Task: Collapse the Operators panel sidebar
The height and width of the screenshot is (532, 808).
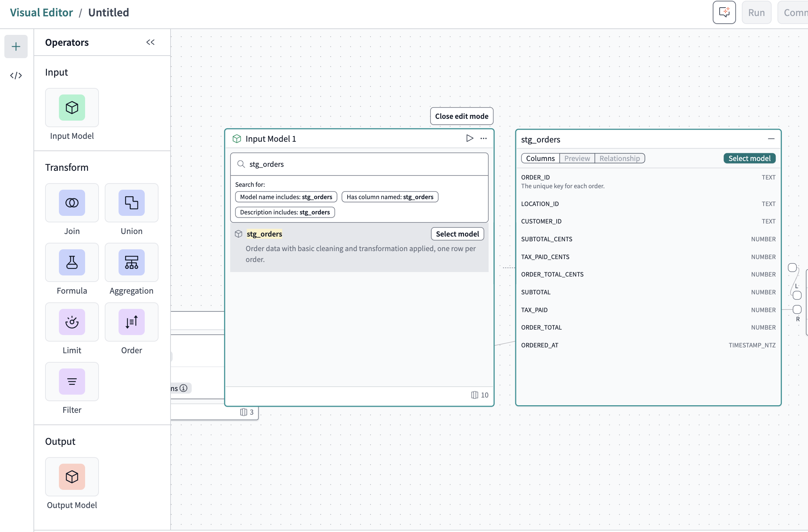Action: pos(151,42)
